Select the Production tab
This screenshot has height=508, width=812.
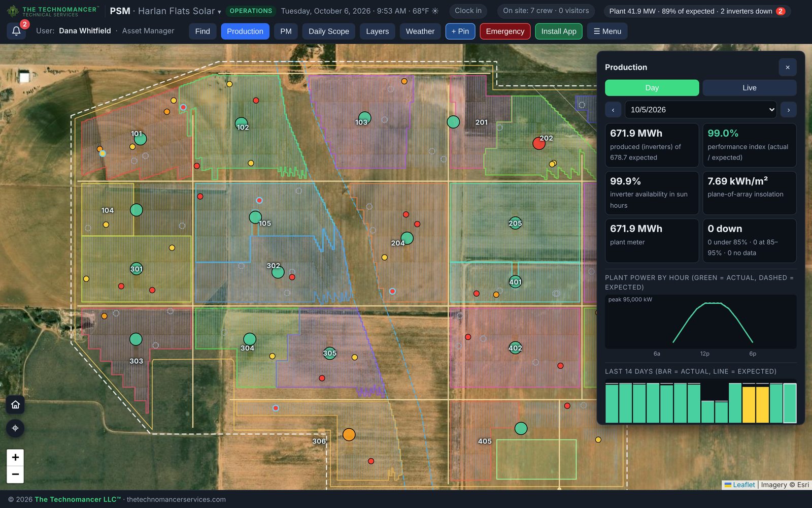(245, 31)
